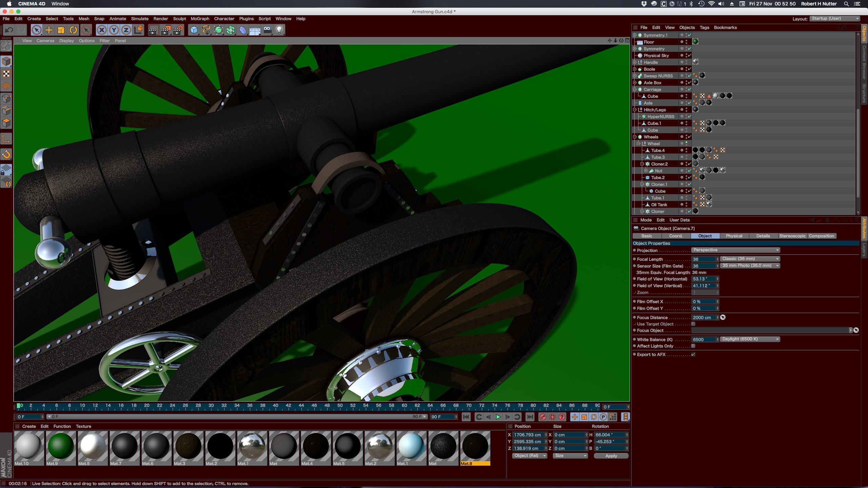Toggle Autokeying button
This screenshot has height=488, width=868.
click(552, 417)
